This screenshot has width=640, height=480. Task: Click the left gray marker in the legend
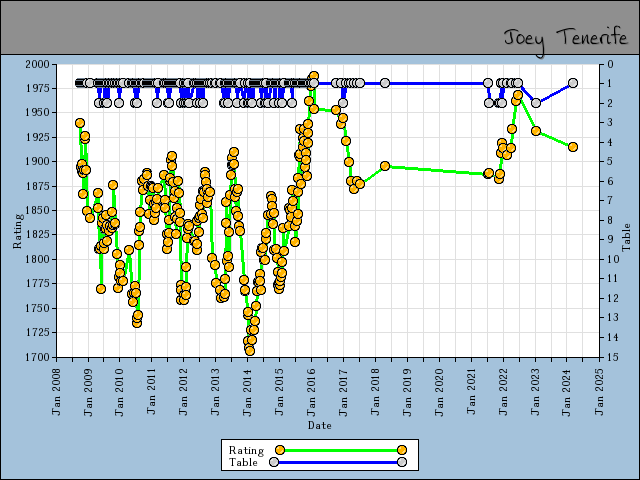point(274,462)
